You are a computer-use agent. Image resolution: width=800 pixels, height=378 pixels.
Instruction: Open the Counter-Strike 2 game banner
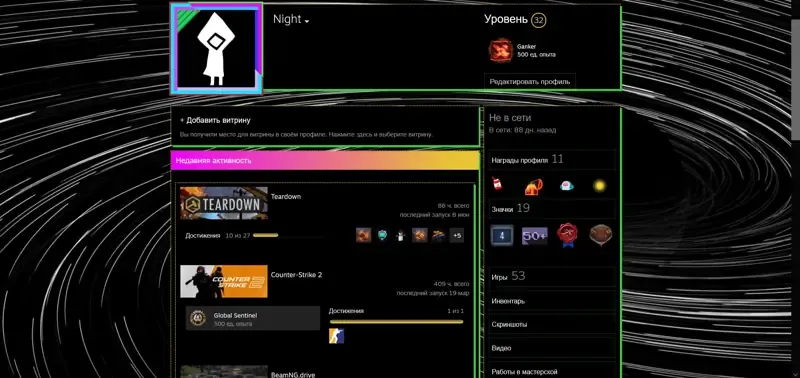click(x=223, y=281)
